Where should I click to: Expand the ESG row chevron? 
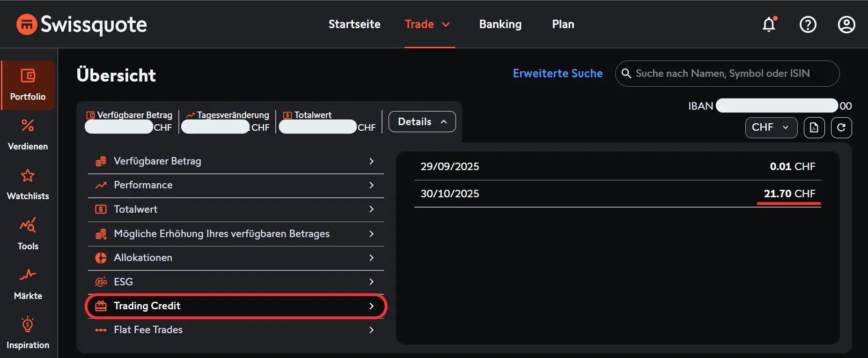coord(371,282)
